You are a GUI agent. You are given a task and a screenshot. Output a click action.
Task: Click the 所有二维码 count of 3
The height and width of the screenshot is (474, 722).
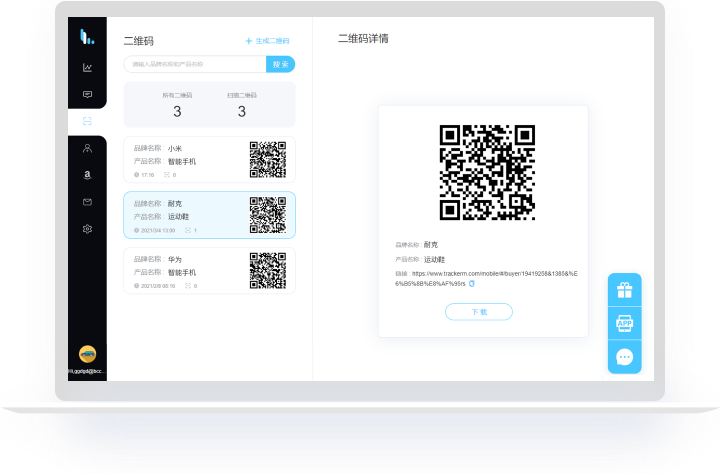[x=177, y=111]
